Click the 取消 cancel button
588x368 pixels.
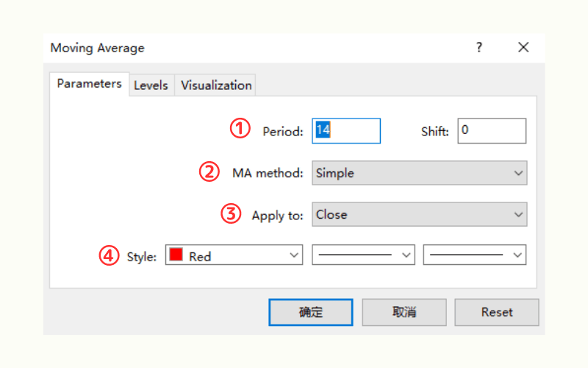coord(404,312)
